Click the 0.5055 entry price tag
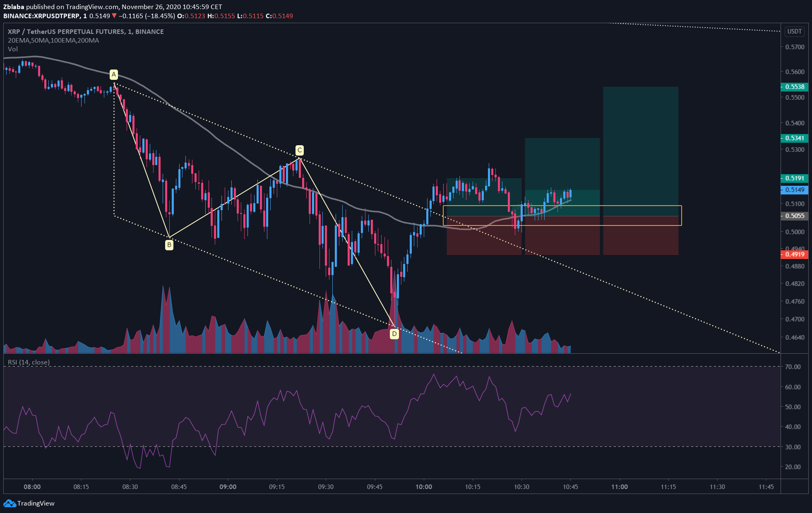 [x=794, y=216]
